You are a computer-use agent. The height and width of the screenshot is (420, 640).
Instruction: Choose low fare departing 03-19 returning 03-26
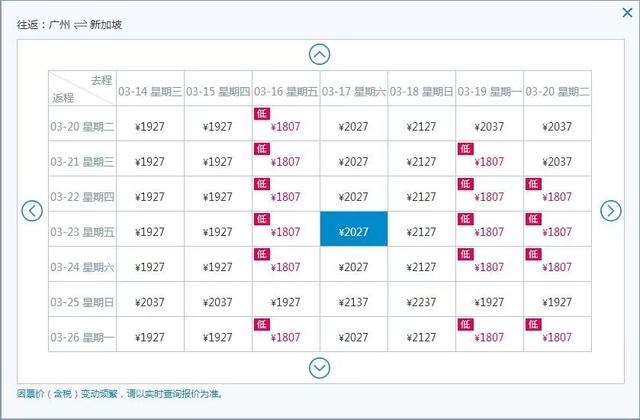489,334
